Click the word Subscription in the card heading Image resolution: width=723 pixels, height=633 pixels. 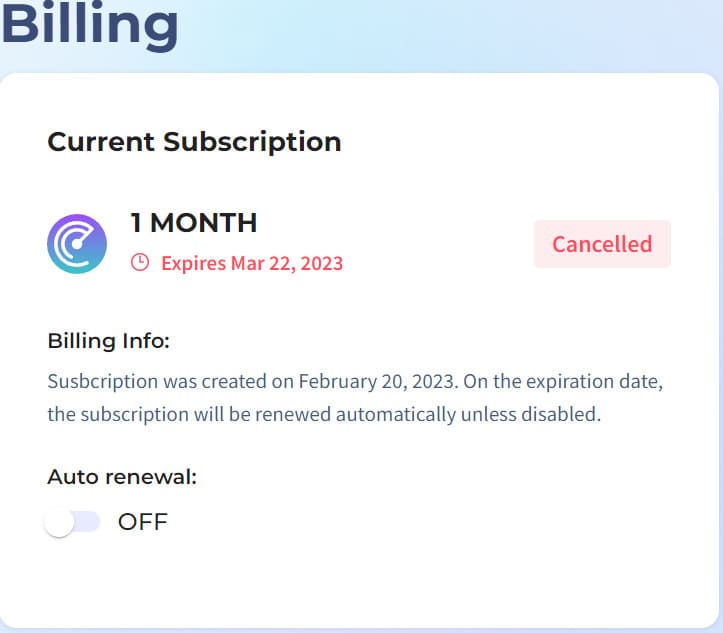tap(252, 142)
